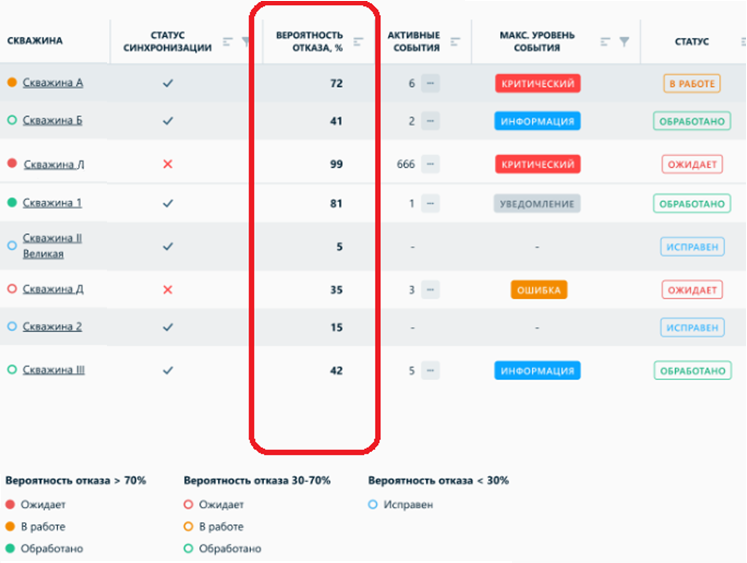The width and height of the screenshot is (747, 563).
Task: Expand active events for Скважина Д
Action: tap(430, 290)
